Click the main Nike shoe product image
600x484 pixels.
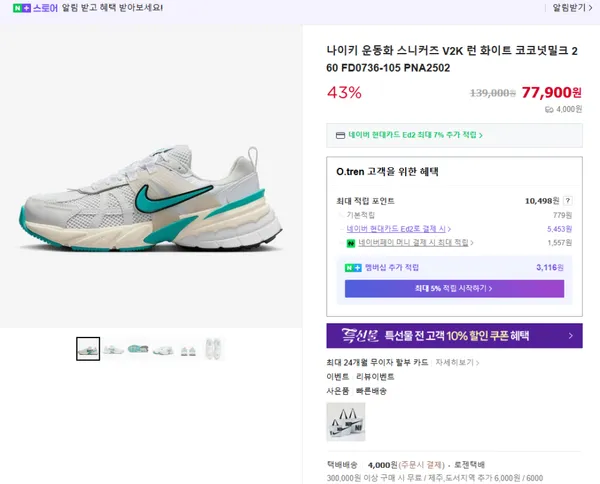click(150, 201)
